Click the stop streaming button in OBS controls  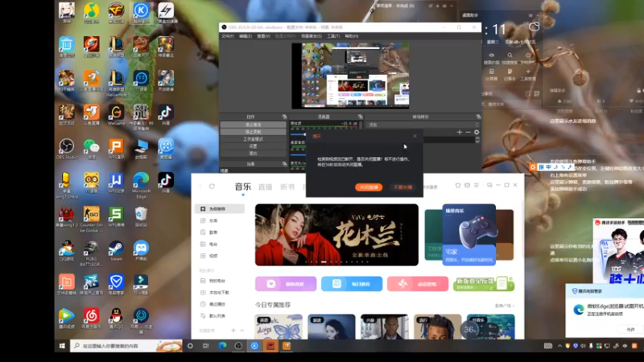tap(253, 125)
